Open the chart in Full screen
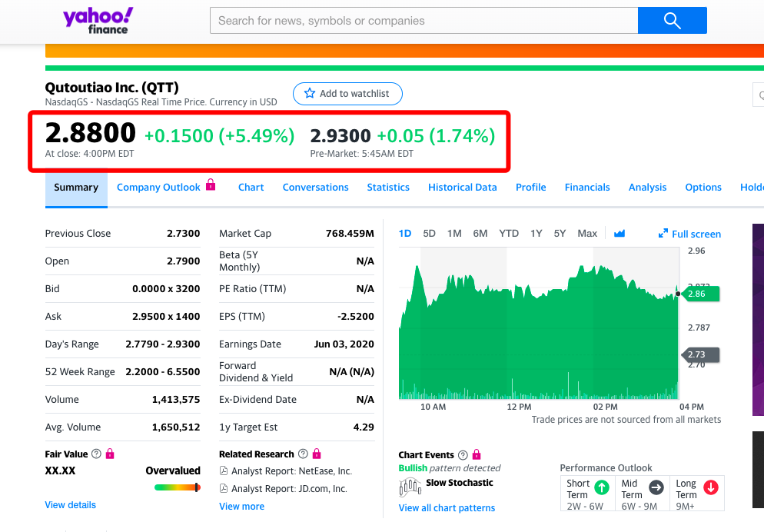This screenshot has height=532, width=764. point(689,234)
